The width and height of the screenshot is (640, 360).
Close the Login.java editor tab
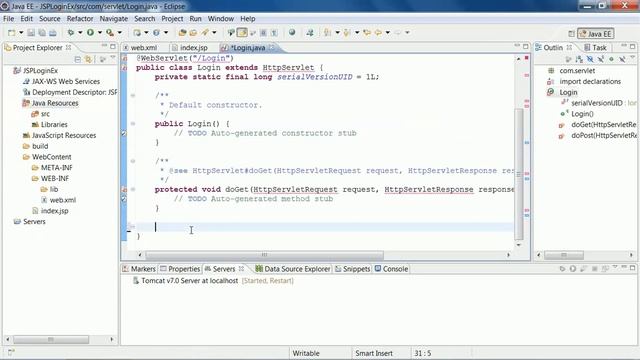[x=272, y=48]
